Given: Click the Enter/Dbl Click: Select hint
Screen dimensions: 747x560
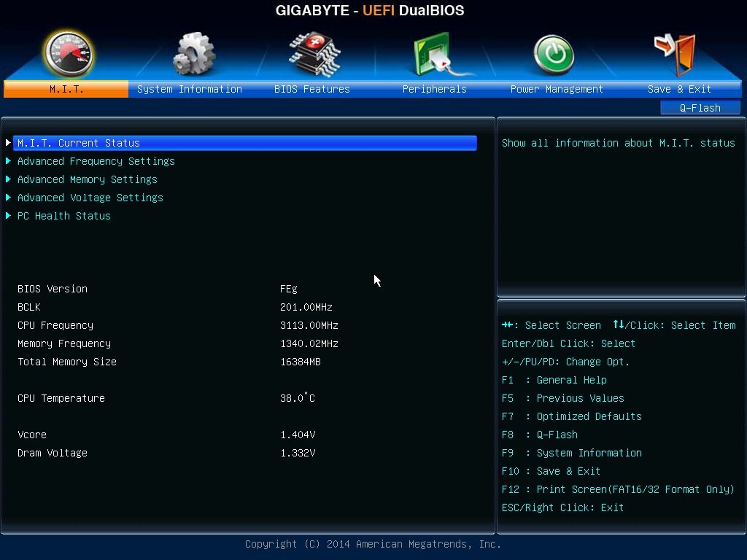Looking at the screenshot, I should 568,344.
